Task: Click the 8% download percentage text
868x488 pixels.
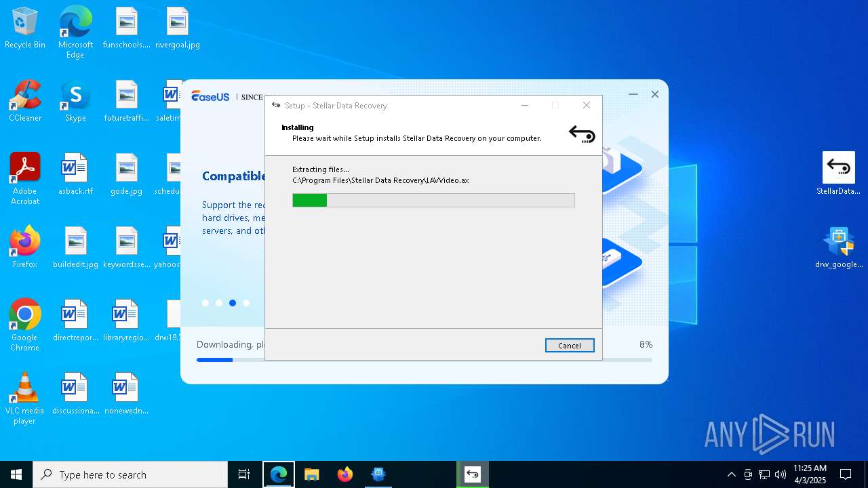Action: (x=646, y=344)
